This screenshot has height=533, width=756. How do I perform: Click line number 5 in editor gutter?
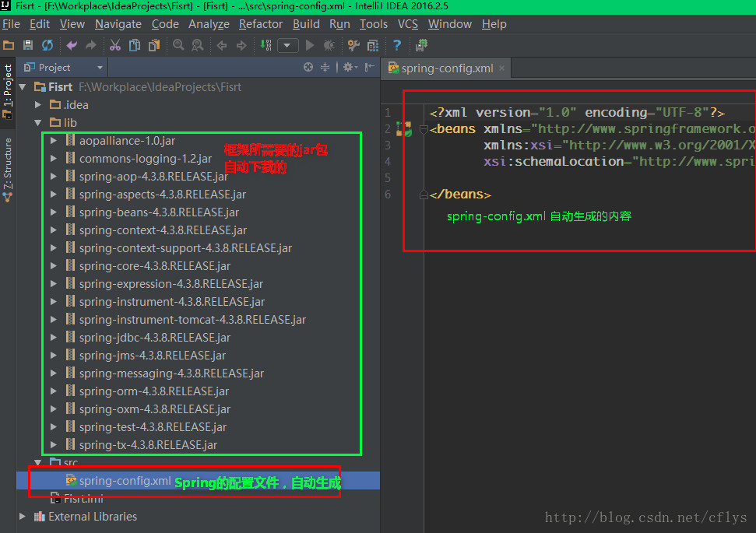coord(387,178)
